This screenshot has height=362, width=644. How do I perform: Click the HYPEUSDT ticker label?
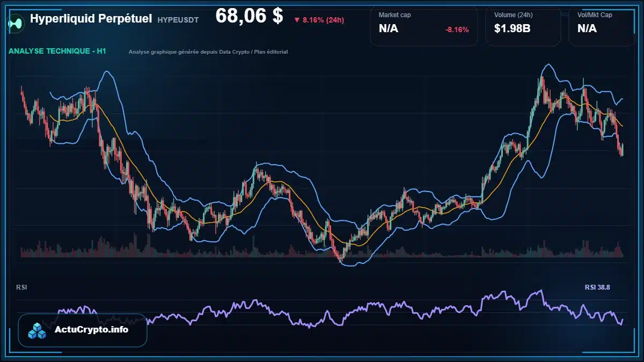178,20
